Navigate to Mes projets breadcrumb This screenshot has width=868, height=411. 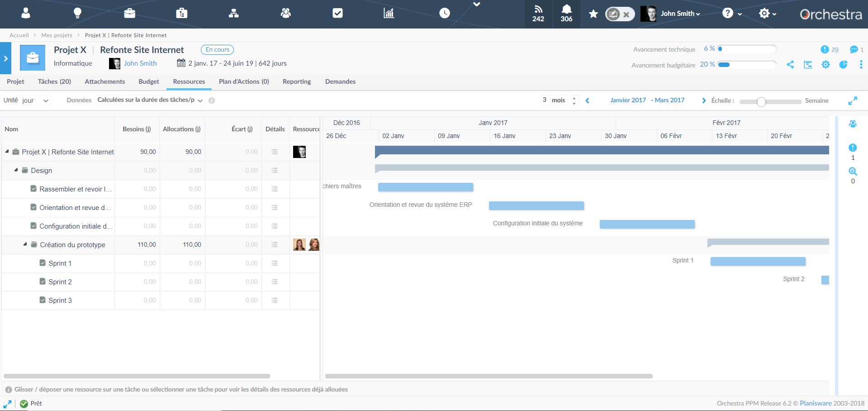[57, 35]
